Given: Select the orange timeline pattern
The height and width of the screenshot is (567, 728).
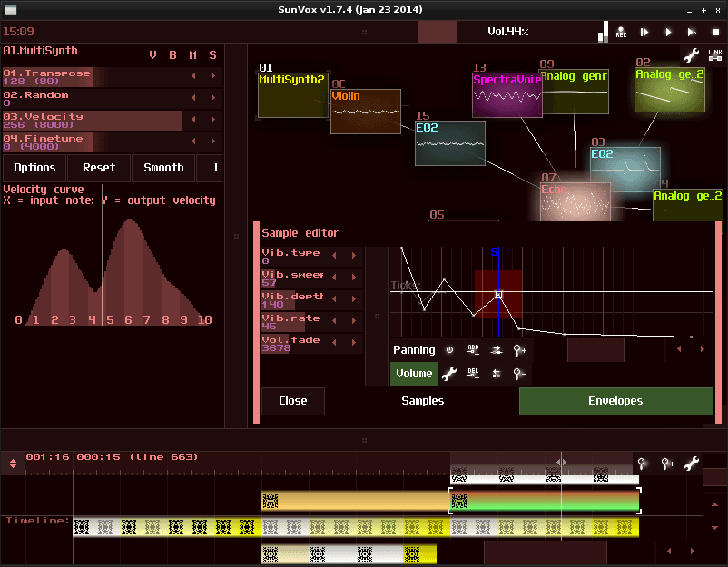Looking at the screenshot, I should (x=355, y=501).
